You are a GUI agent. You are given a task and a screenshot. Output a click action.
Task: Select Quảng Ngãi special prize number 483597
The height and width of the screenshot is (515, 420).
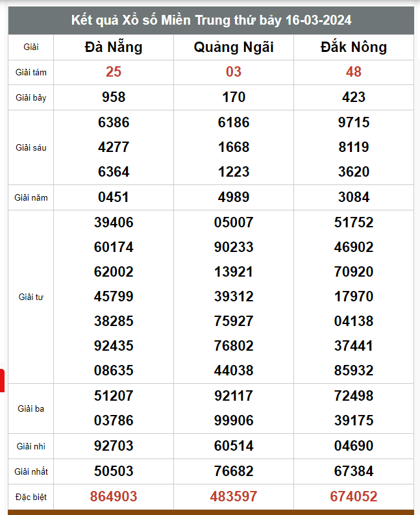[234, 497]
